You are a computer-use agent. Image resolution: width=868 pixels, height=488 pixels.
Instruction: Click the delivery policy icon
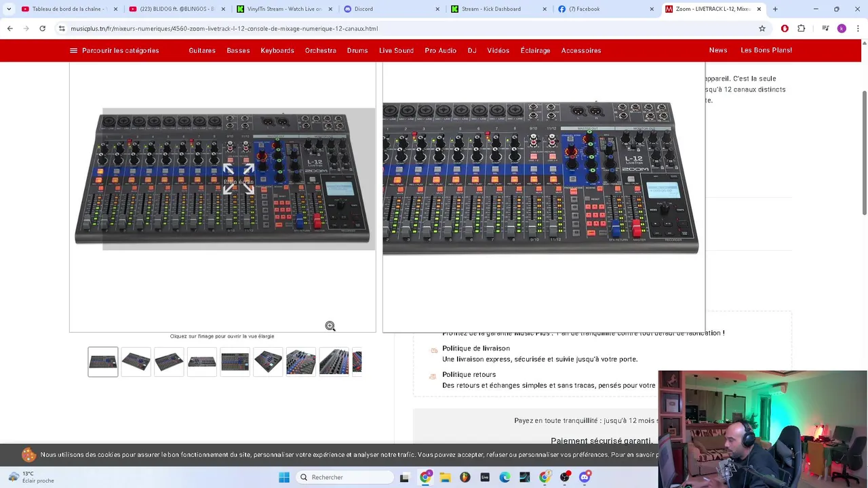434,350
